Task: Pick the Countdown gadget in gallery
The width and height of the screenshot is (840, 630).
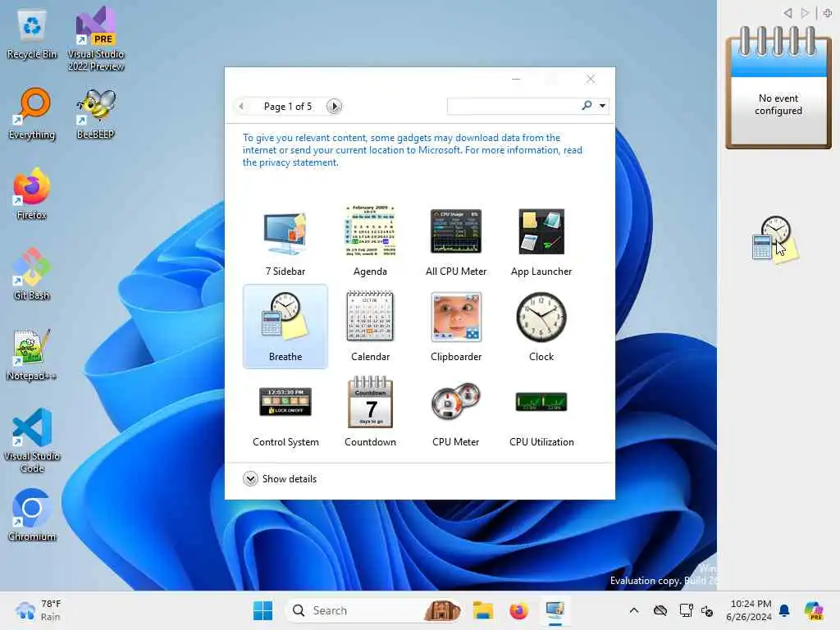Action: [370, 402]
